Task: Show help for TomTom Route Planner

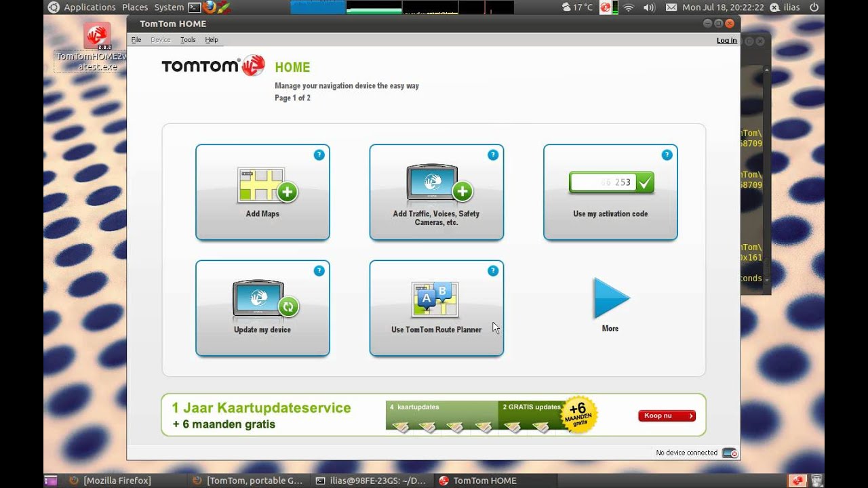Action: coord(493,271)
